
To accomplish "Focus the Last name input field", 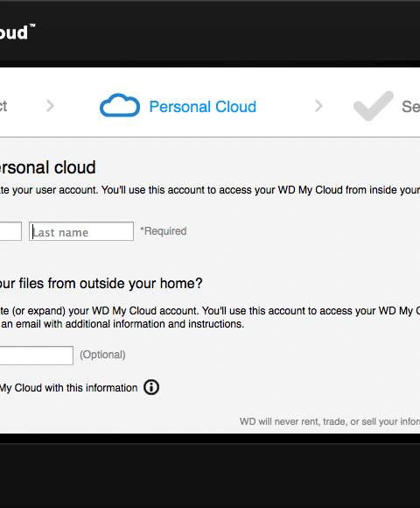I will click(x=81, y=231).
